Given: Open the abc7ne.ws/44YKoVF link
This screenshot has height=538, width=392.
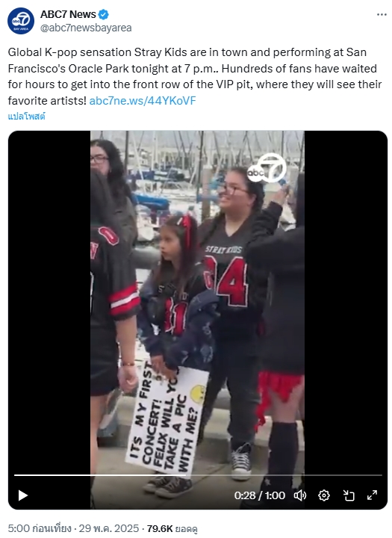Looking at the screenshot, I should (x=143, y=101).
